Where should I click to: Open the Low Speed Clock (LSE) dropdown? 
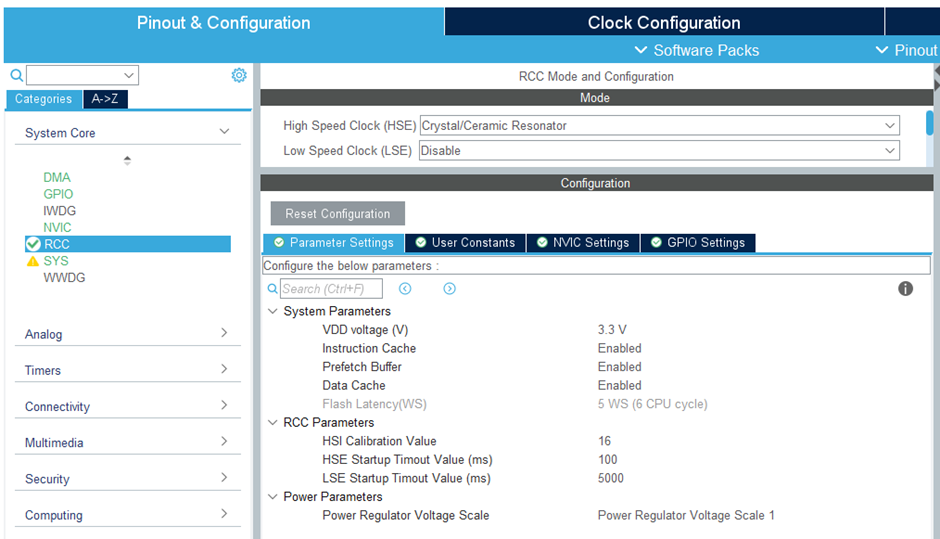click(x=659, y=150)
